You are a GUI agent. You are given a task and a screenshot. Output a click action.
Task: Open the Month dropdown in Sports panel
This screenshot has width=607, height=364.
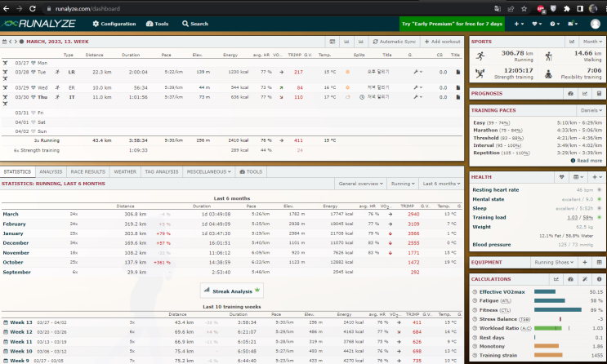(x=592, y=42)
